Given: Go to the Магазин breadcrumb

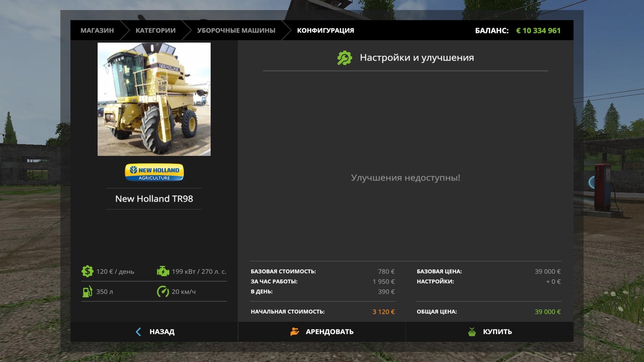Looking at the screenshot, I should [x=97, y=30].
